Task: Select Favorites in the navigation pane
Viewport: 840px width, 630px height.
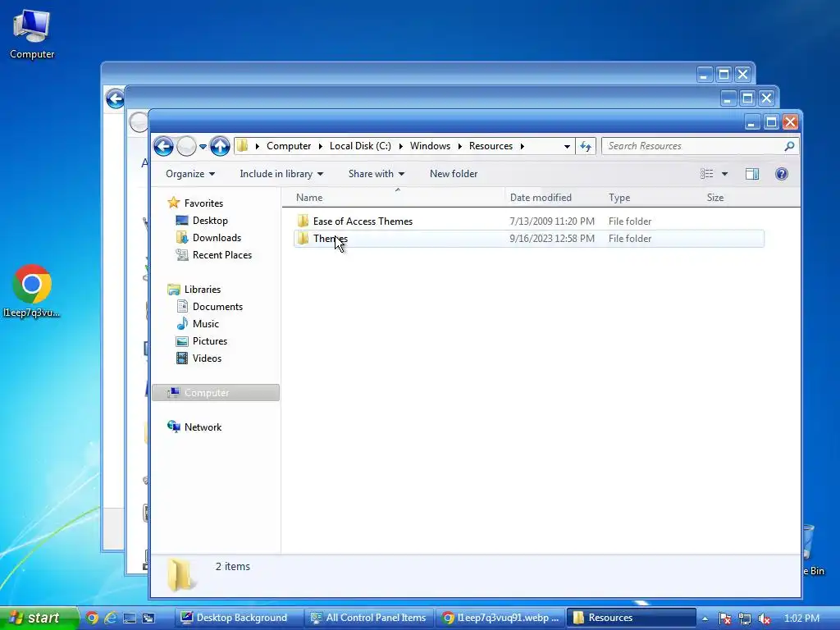Action: 203,203
